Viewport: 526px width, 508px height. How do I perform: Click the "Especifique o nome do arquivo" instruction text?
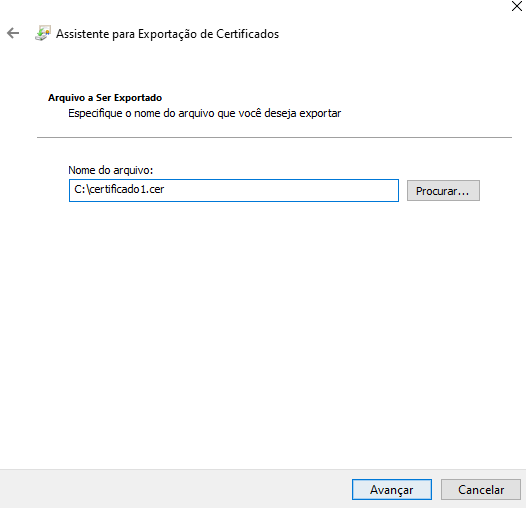tap(205, 113)
